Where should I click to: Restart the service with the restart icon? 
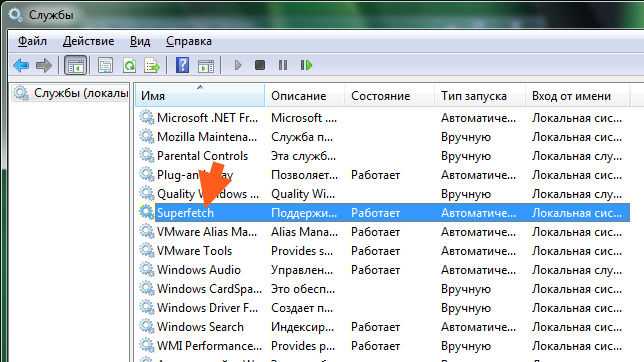pos(306,65)
